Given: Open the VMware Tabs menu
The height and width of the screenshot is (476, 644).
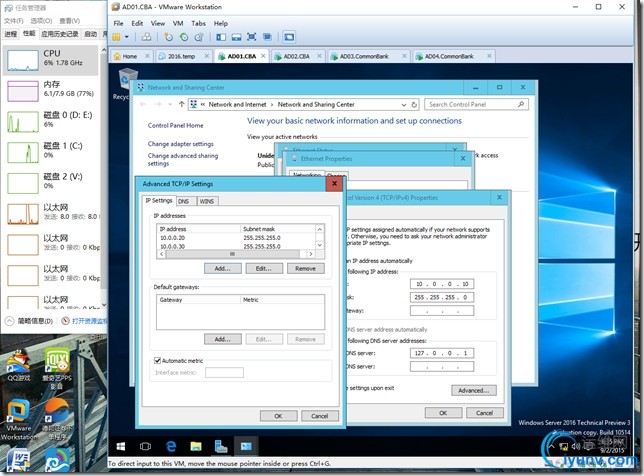Looking at the screenshot, I should click(198, 23).
